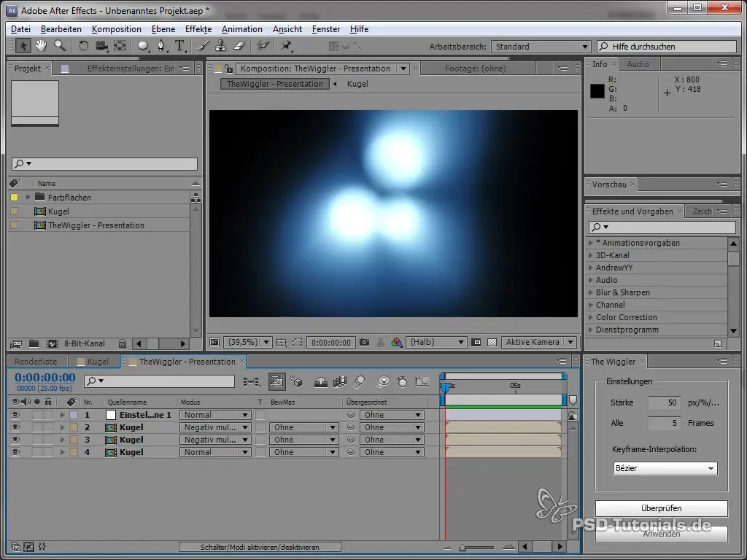
Task: Expand layer 1 properties triangle
Action: (x=62, y=415)
